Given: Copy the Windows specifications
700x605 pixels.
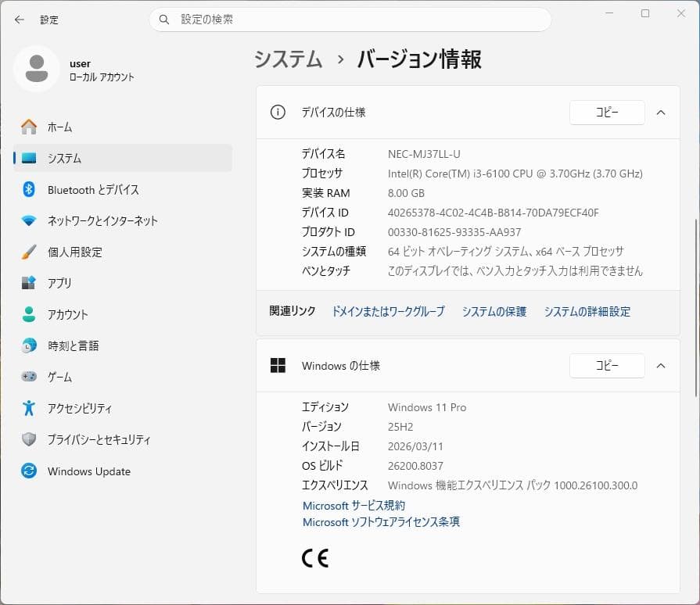Looking at the screenshot, I should (x=607, y=366).
